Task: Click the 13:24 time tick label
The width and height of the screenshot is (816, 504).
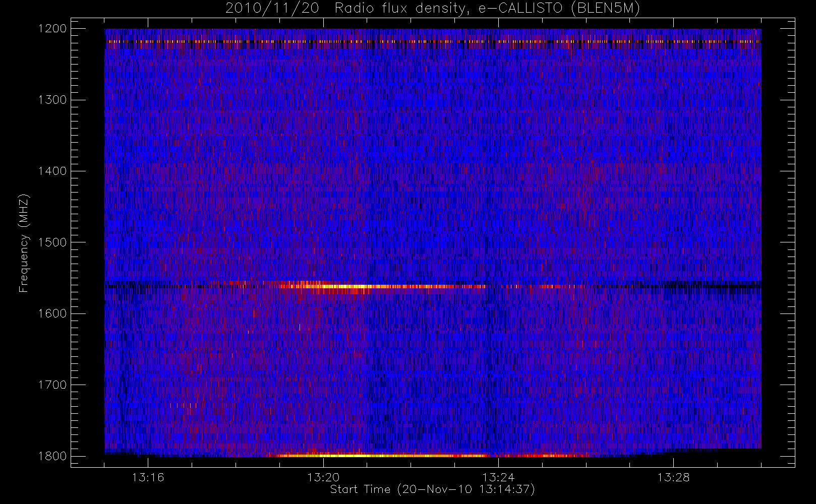Action: pyautogui.click(x=498, y=477)
